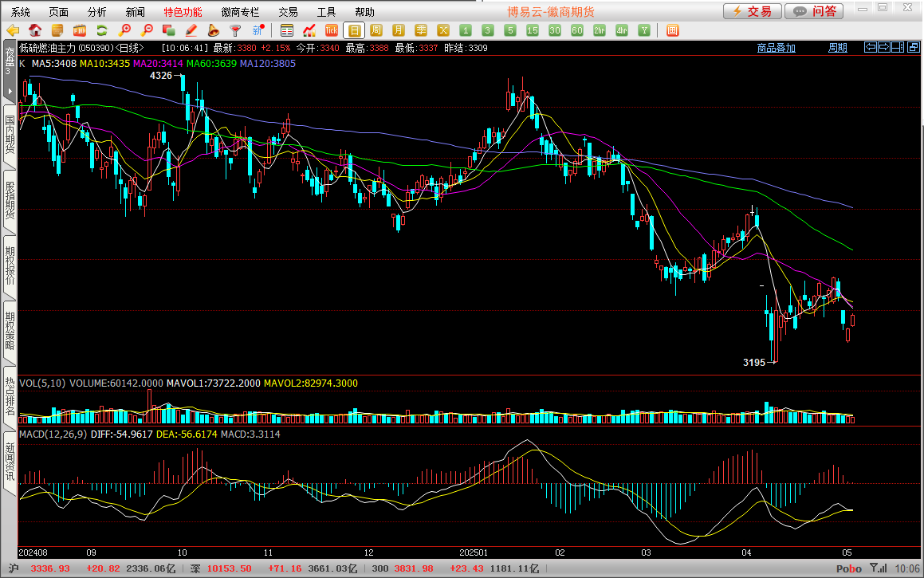Viewport: 924px width, 578px height.
Task: Click MACD(12,26,9) indicator label
Action: pyautogui.click(x=53, y=434)
